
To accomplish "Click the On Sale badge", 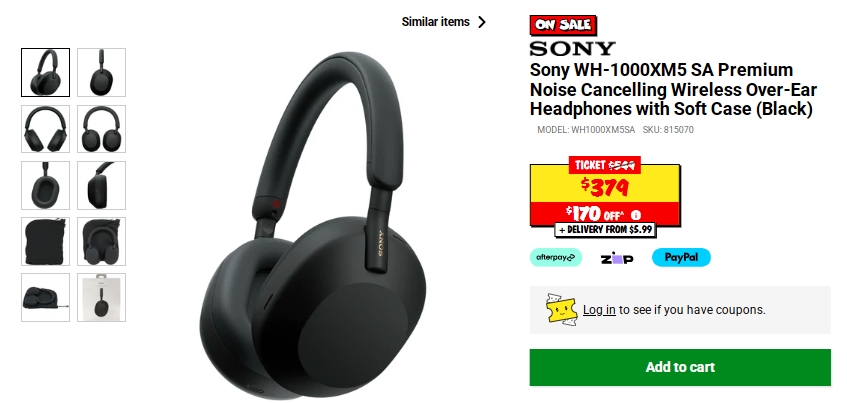I will (x=563, y=25).
